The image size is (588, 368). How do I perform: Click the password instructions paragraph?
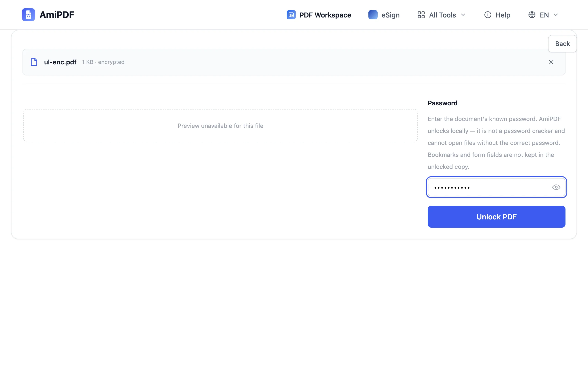tap(496, 143)
